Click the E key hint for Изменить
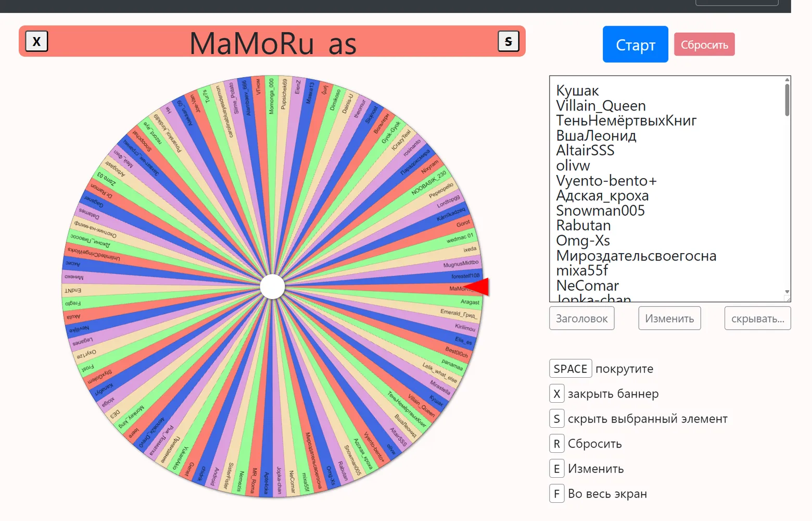 coord(556,468)
